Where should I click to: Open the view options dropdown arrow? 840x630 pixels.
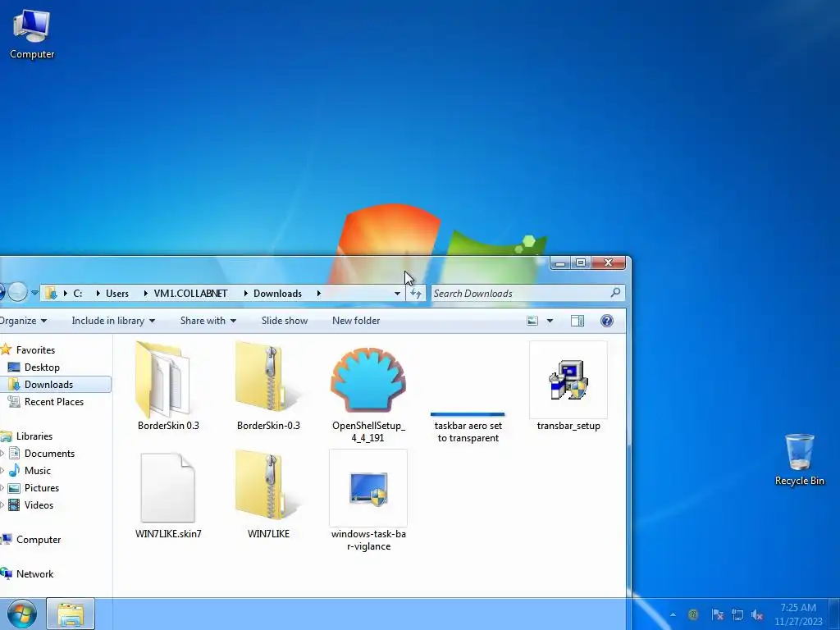click(550, 321)
